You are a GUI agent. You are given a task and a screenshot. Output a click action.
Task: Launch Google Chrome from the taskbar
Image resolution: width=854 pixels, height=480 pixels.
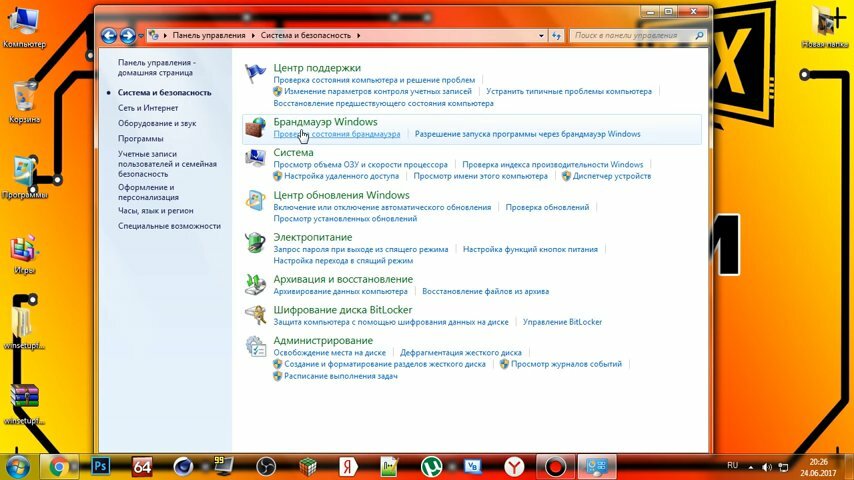click(x=59, y=467)
